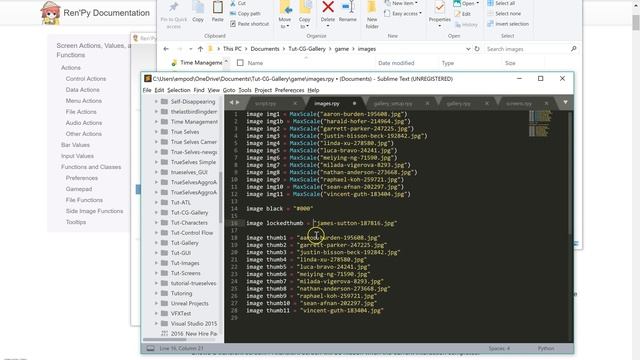Open the Preferences menu in Sublime Text
The width and height of the screenshot is (640, 360).
pos(289,90)
